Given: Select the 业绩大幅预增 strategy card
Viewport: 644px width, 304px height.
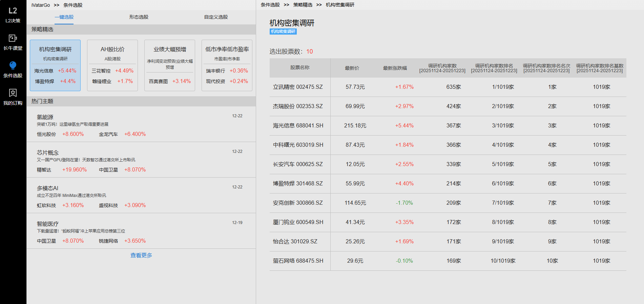Looking at the screenshot, I should (170, 65).
